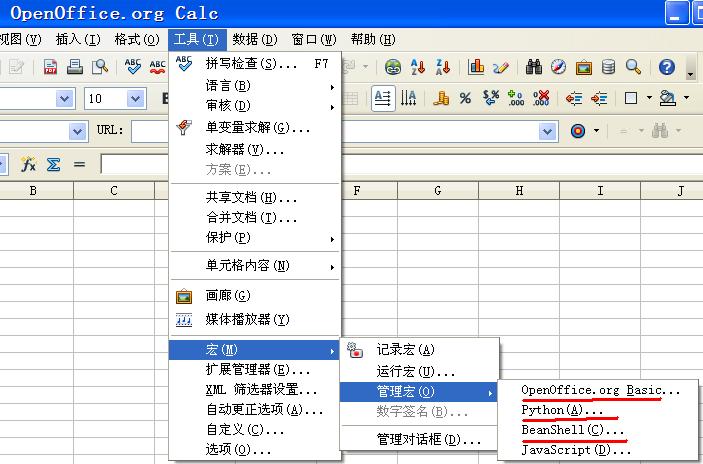Apply Currency number format coins icon

tap(441, 98)
